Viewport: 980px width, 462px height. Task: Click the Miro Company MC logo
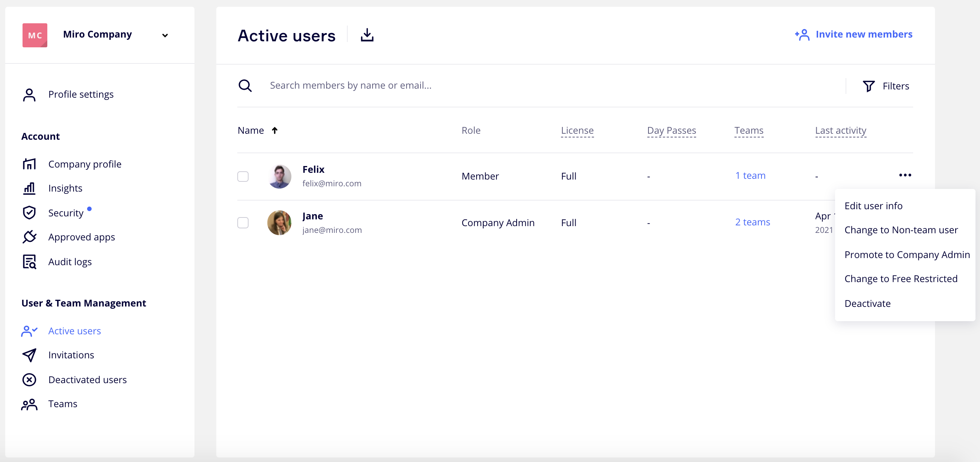(x=35, y=35)
